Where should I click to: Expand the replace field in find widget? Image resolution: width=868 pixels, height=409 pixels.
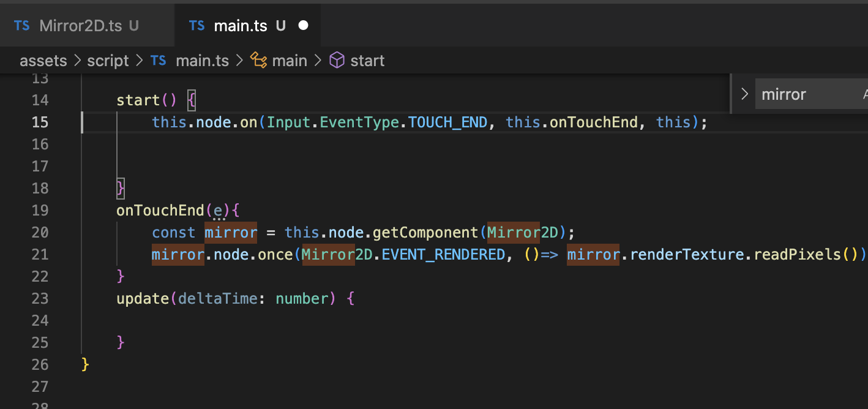pos(744,94)
